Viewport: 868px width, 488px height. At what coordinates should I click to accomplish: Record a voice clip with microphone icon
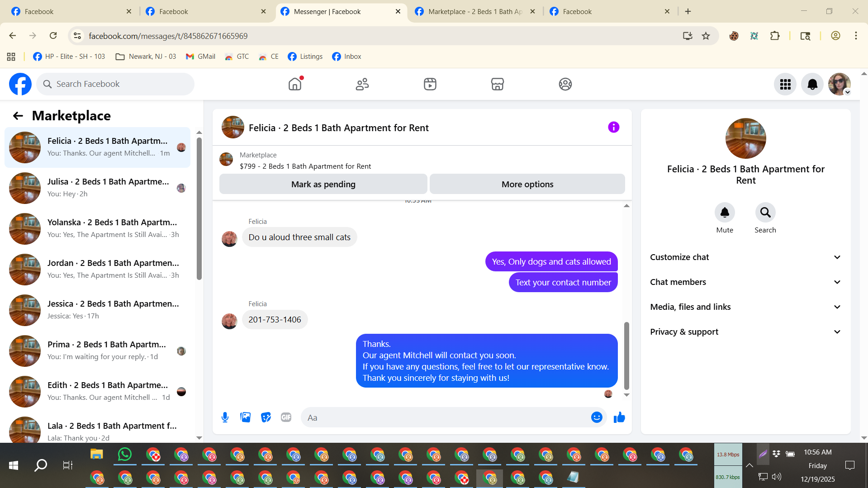pos(225,417)
